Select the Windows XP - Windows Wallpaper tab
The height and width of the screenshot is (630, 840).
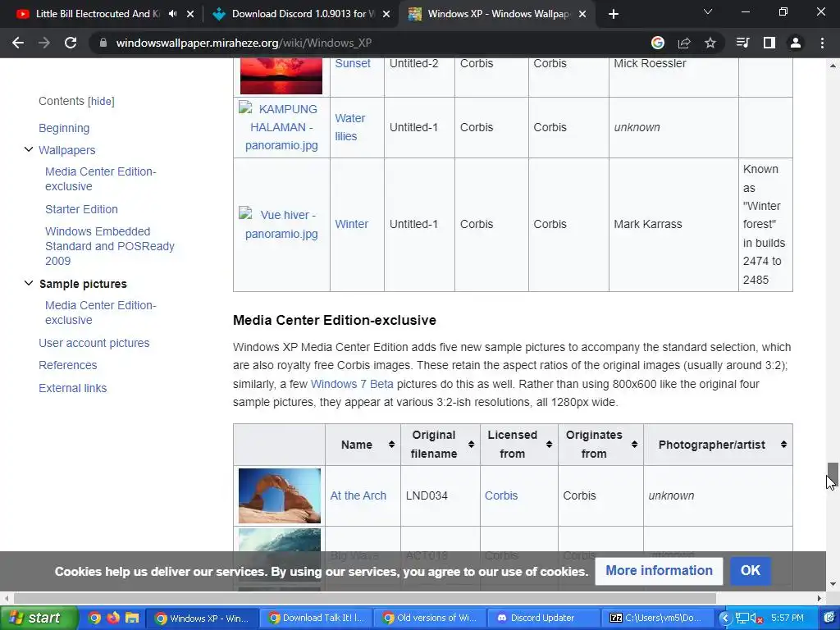498,14
